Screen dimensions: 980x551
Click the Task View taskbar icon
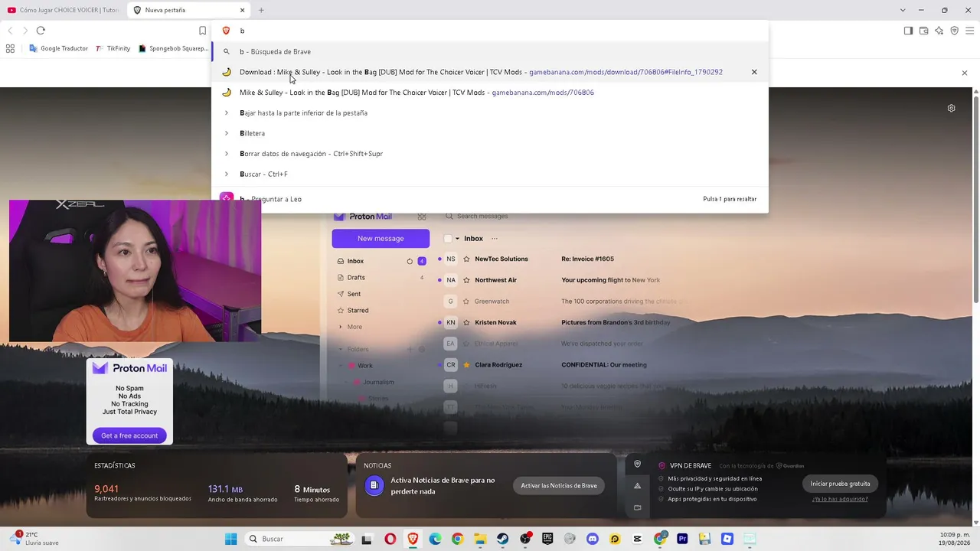(x=367, y=539)
